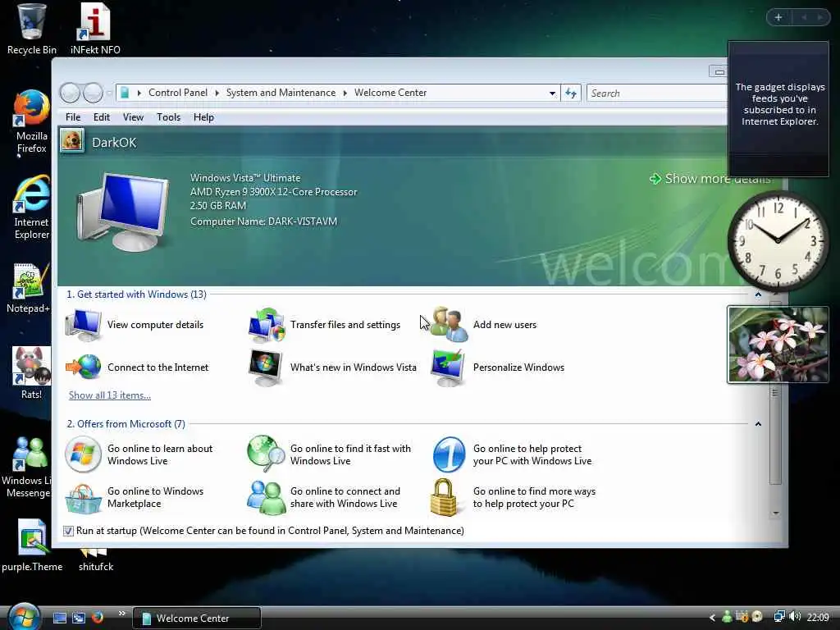The width and height of the screenshot is (840, 630).
Task: Select the Notepad+ desktop shortcut
Action: 29,288
